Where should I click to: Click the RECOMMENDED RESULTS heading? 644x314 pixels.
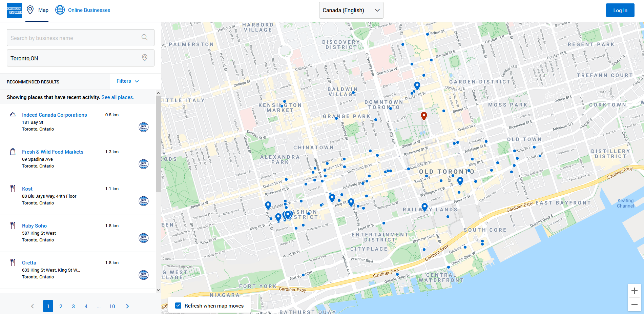pyautogui.click(x=33, y=82)
